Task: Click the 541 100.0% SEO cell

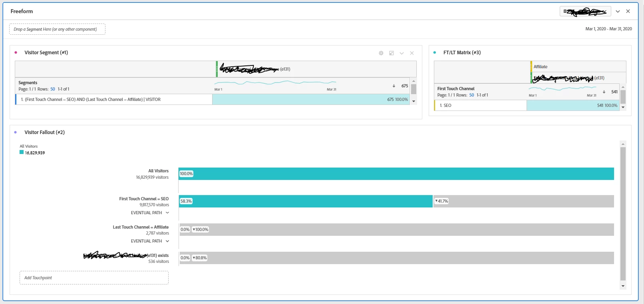Action: (x=573, y=105)
